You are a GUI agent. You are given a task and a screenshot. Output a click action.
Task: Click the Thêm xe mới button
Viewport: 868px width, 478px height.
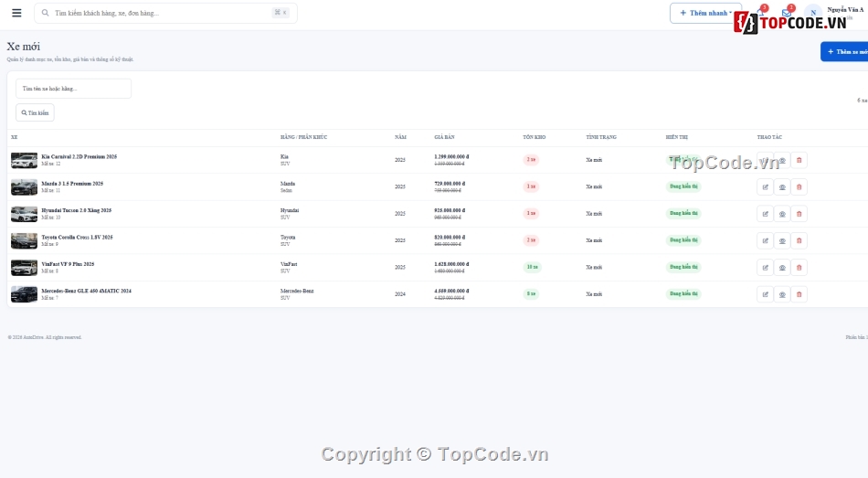tap(845, 51)
